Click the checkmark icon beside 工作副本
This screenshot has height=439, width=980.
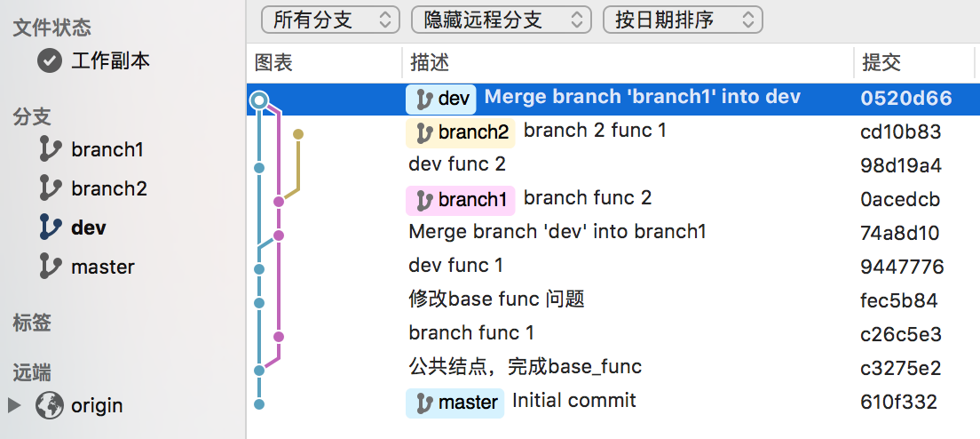click(50, 60)
